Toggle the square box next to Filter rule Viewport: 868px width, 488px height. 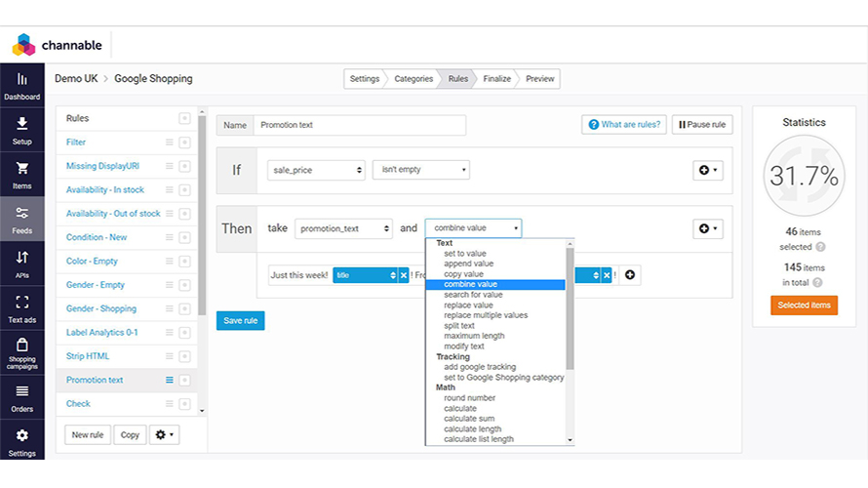(x=184, y=142)
